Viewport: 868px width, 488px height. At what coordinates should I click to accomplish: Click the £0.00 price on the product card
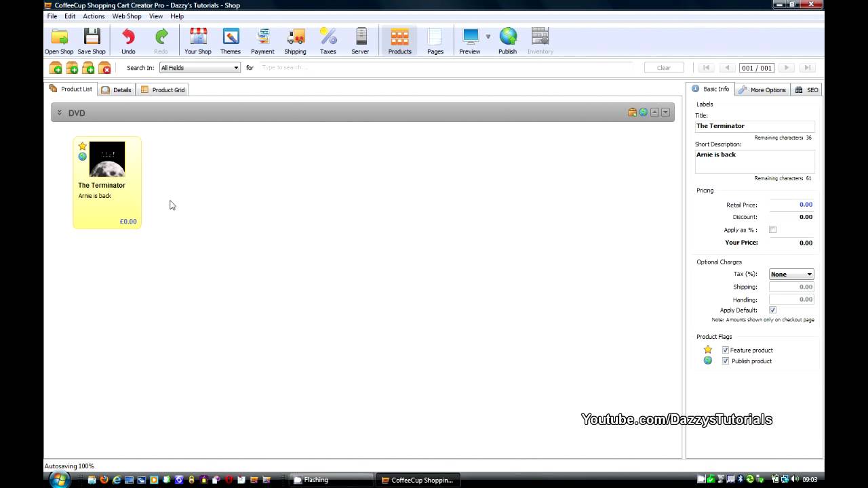pos(128,222)
